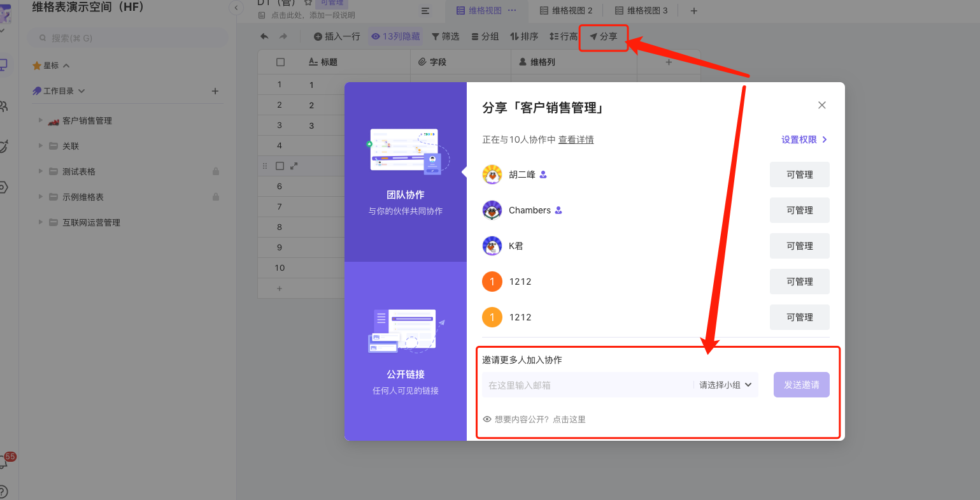Open 客户销售管理 in the sidebar
Image resolution: width=980 pixels, height=500 pixels.
coord(87,120)
